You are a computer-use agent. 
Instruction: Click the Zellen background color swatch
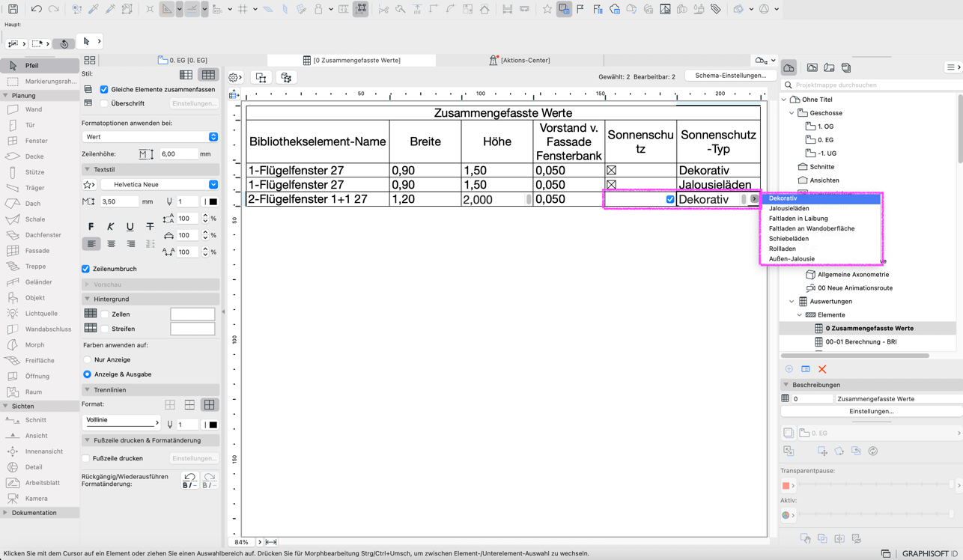point(192,314)
